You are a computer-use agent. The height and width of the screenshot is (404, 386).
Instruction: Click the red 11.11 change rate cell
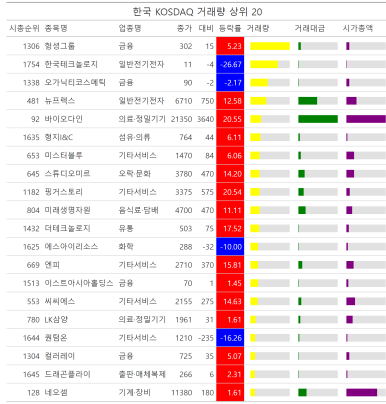click(230, 210)
